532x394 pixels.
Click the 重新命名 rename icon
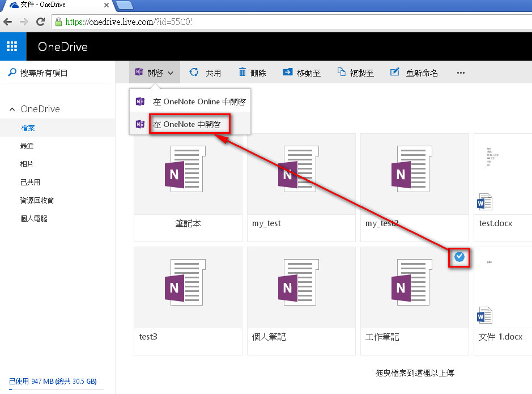tap(394, 71)
